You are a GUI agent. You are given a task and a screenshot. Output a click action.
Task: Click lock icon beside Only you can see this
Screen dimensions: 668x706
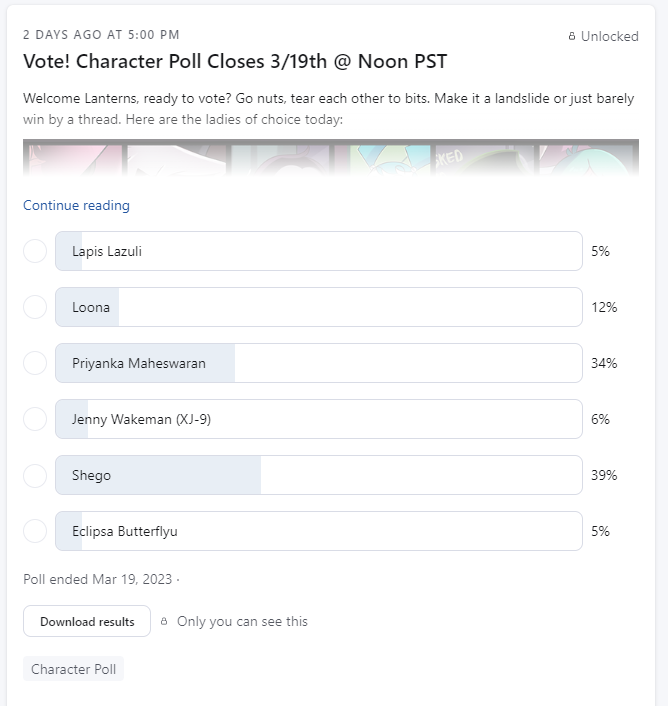[x=164, y=621]
